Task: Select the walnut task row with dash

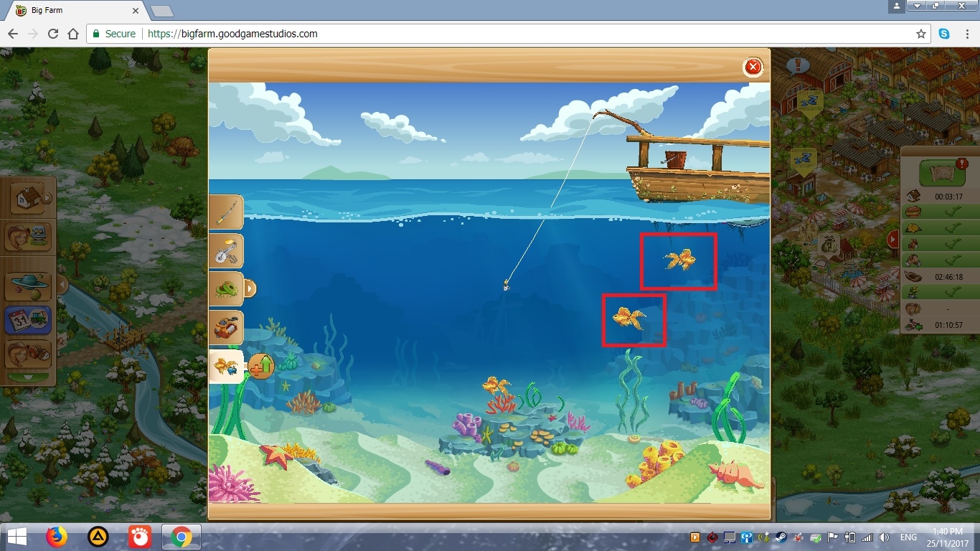Action: pos(942,309)
